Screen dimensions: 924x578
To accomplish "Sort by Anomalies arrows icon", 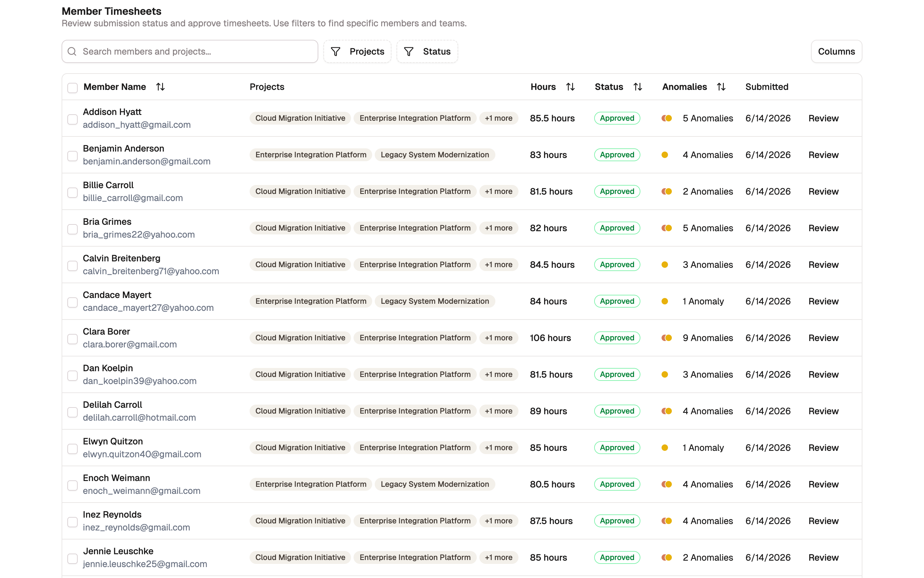I will [721, 87].
